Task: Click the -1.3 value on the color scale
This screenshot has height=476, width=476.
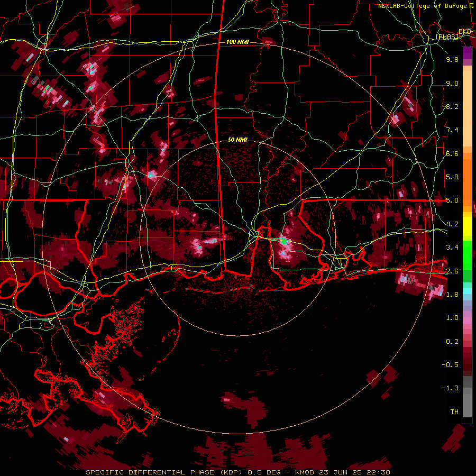Action: pyautogui.click(x=450, y=388)
